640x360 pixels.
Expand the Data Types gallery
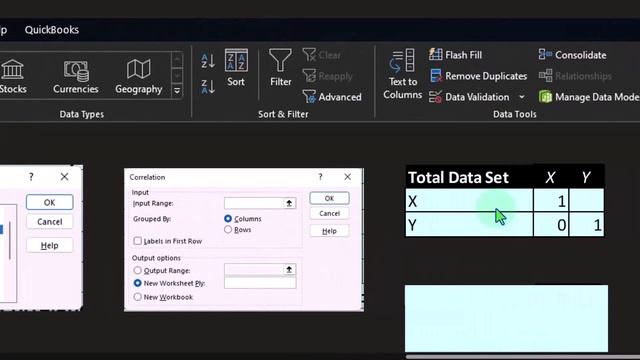(177, 91)
